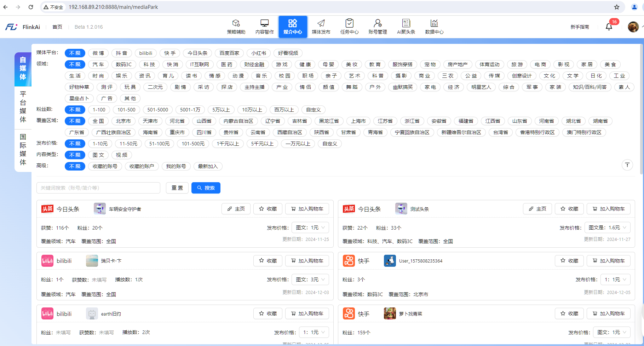Open the custom 自定义 publish price option
Screen dimensions: 644x346
[330, 144]
